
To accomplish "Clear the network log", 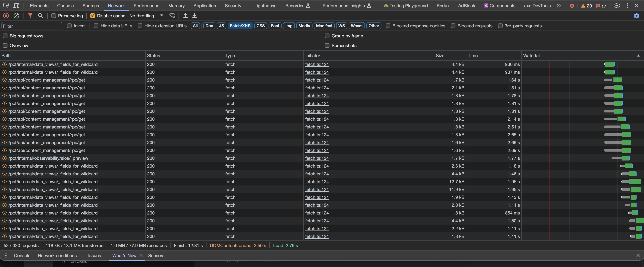I will tap(16, 15).
